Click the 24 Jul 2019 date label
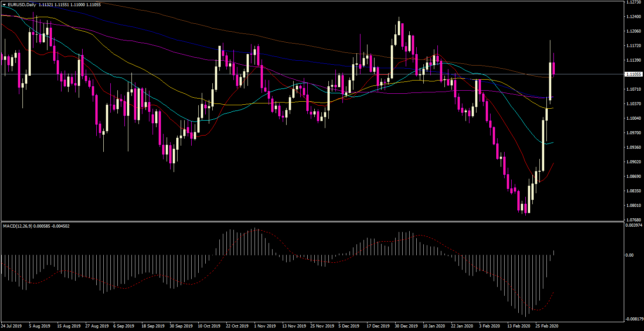 (11, 327)
